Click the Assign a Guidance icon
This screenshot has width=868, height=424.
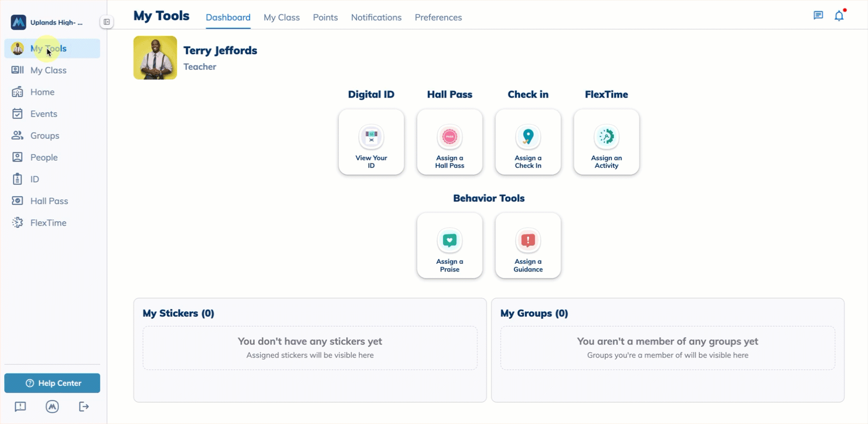(x=528, y=240)
